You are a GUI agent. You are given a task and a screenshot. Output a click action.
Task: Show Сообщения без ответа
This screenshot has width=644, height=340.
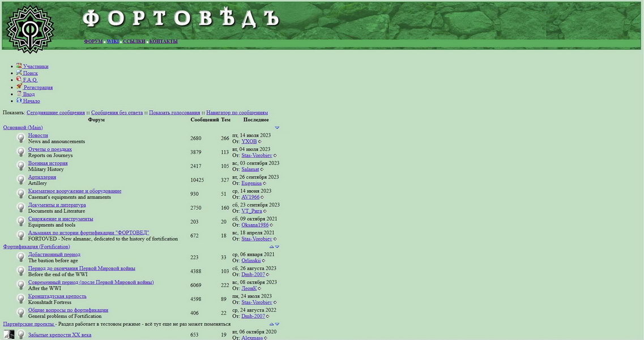pyautogui.click(x=117, y=113)
